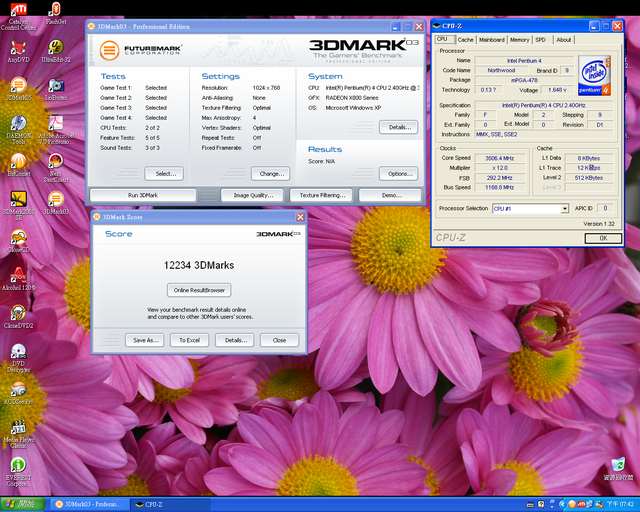Viewport: 640px width, 512px height.
Task: Select the Media Player Classic desktop icon
Action: tap(18, 434)
